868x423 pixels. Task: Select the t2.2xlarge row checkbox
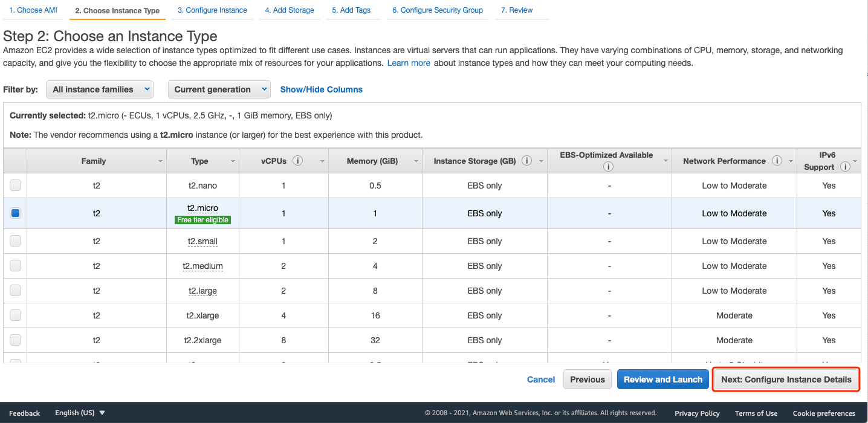click(15, 340)
